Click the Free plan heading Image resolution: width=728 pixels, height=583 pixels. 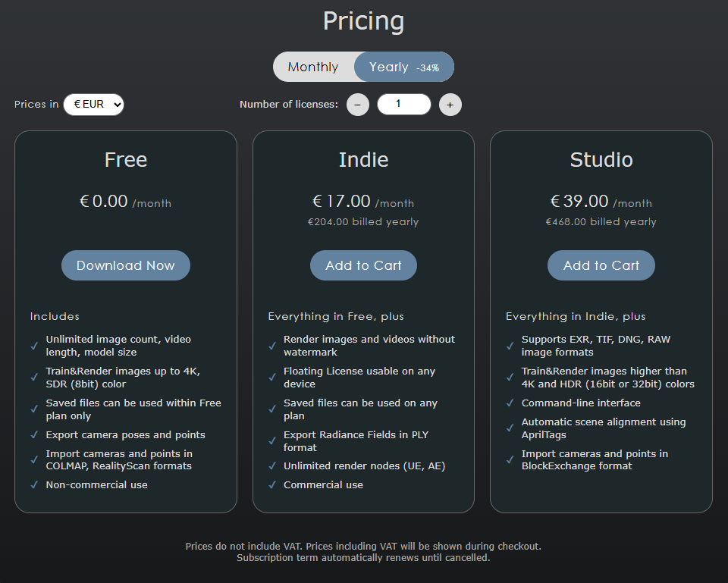[126, 160]
